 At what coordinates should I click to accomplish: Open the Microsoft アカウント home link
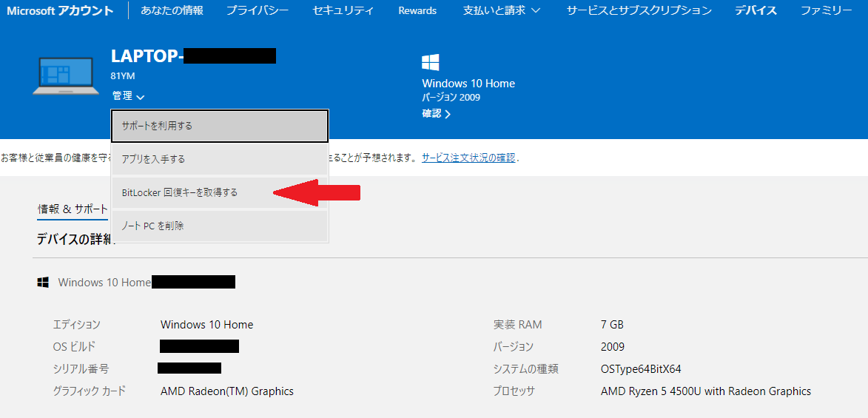(60, 10)
